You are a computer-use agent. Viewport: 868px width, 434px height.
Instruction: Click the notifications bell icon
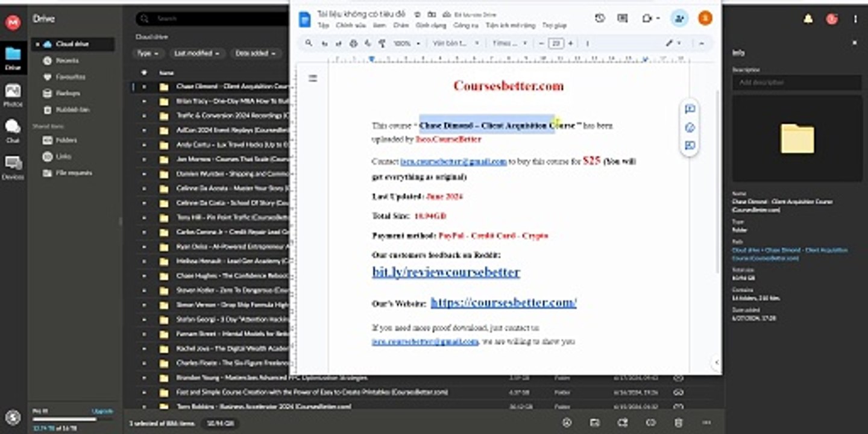click(x=808, y=19)
